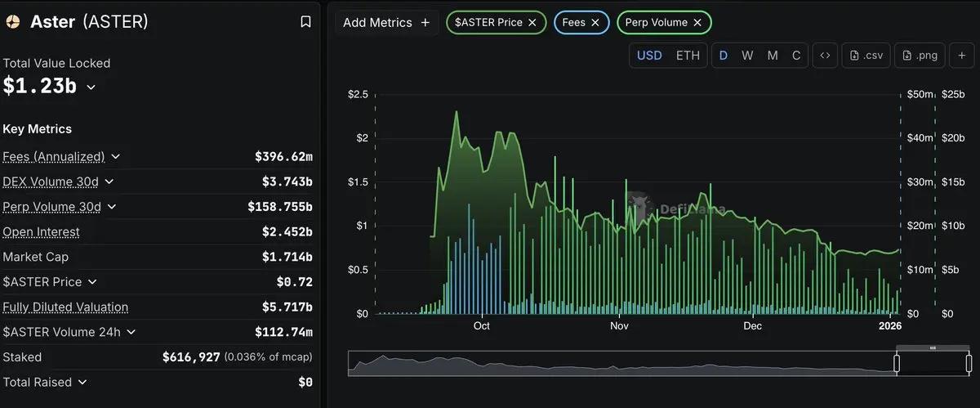This screenshot has height=408, width=980.
Task: Switch chart denomination to ETH
Action: point(688,56)
